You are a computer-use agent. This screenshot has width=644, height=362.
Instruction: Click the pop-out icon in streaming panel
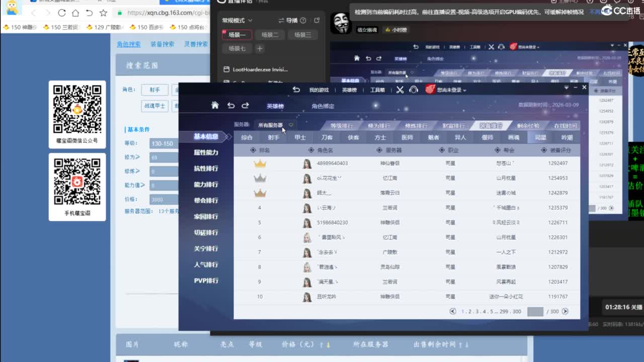pyautogui.click(x=316, y=21)
